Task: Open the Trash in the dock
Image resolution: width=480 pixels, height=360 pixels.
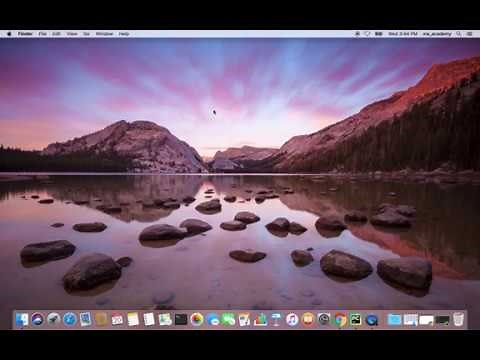Action: [x=458, y=320]
